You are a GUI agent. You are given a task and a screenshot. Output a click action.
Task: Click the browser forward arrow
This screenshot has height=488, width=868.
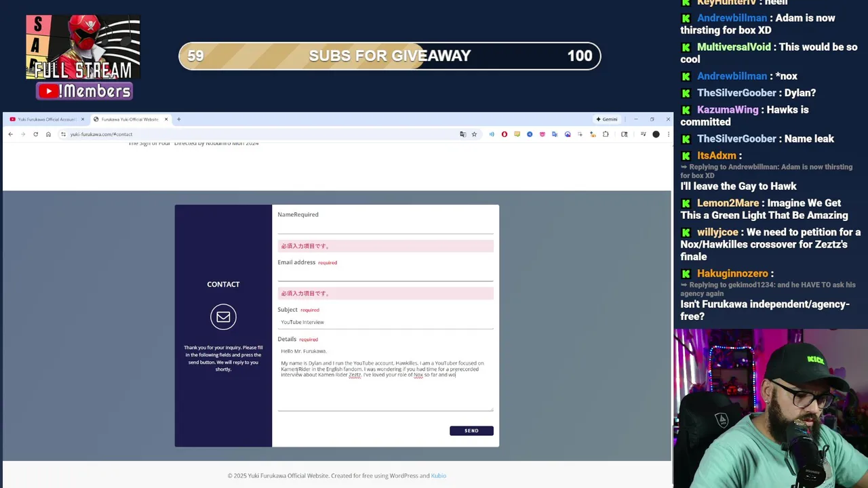click(x=23, y=134)
